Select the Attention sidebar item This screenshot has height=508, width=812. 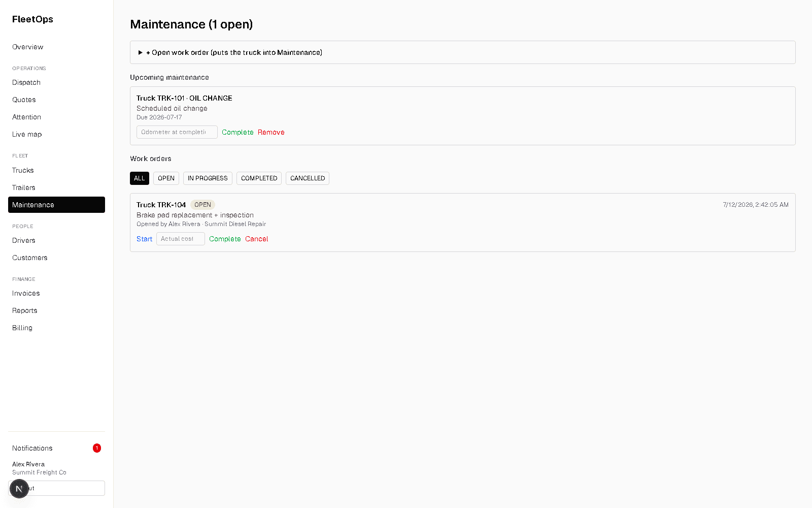[x=56, y=117]
